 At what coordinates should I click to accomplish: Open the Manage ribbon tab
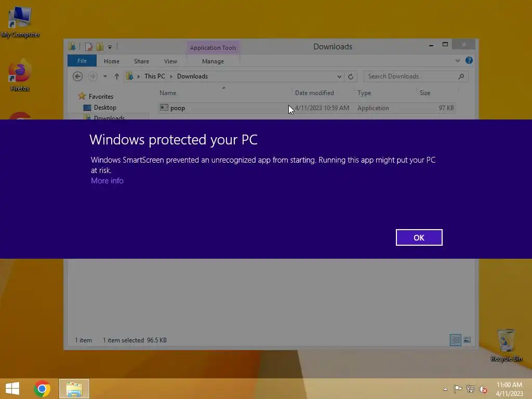[x=213, y=61]
